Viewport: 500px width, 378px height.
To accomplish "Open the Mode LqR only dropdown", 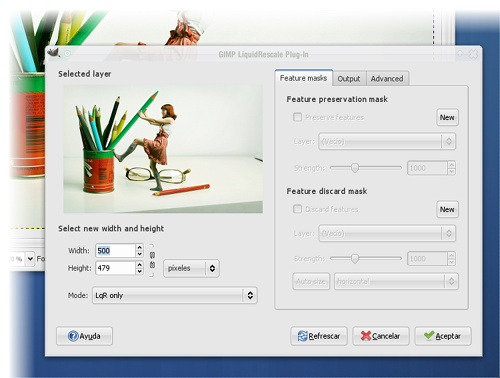I will pos(175,295).
